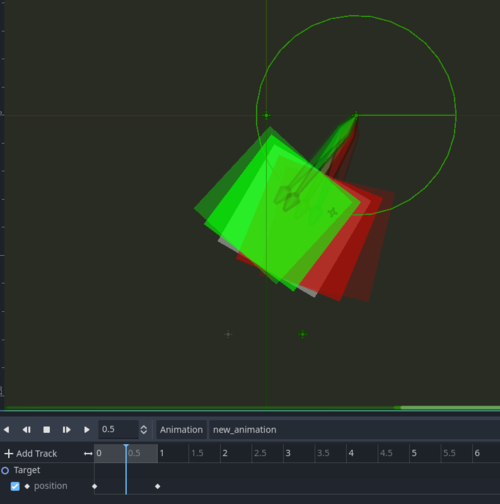Click the timeline fit-width arrows icon
Viewport: 500px width, 504px height.
tap(88, 453)
